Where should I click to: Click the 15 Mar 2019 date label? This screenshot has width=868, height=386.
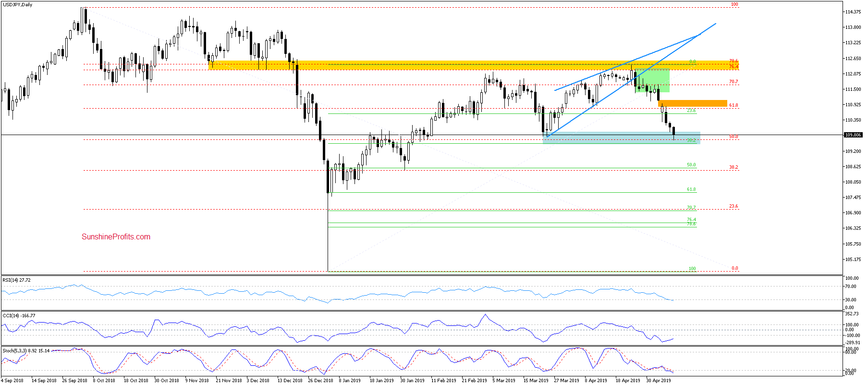click(x=536, y=381)
